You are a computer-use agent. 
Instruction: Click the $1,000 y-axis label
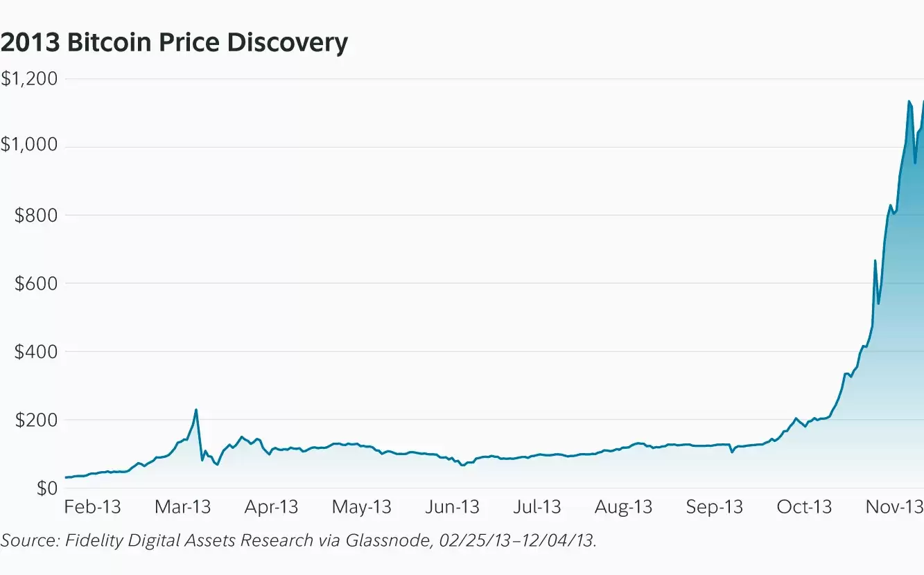(x=28, y=147)
